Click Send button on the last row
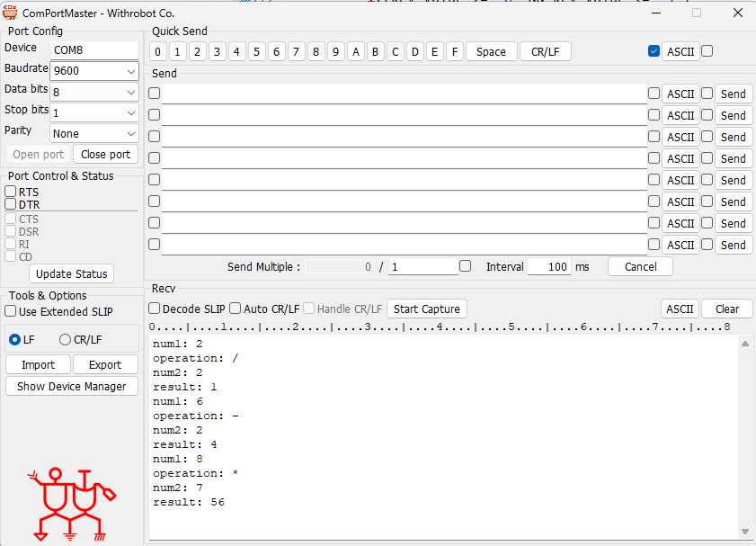 734,245
